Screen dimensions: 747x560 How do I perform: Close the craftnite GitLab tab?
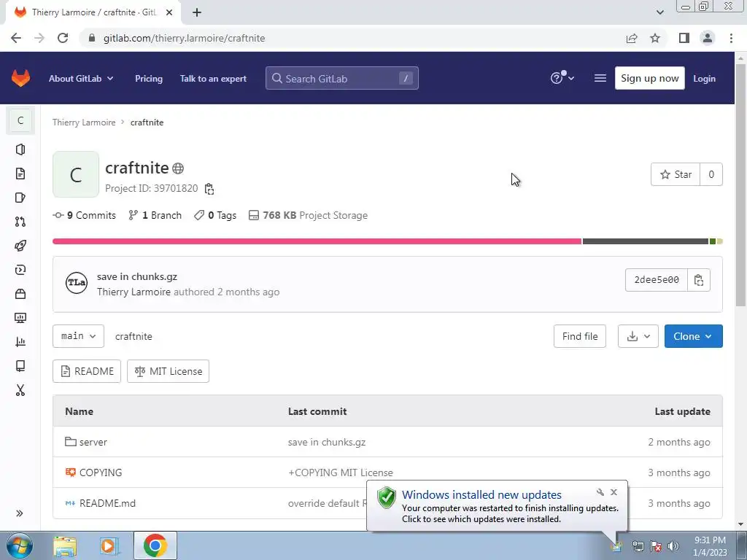click(169, 12)
